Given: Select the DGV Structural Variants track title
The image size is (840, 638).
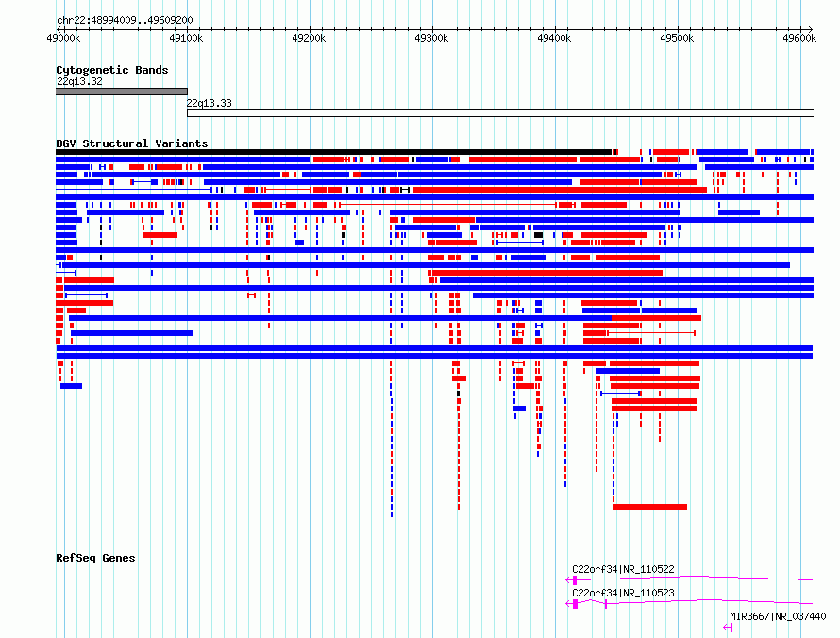Looking at the screenshot, I should point(132,143).
